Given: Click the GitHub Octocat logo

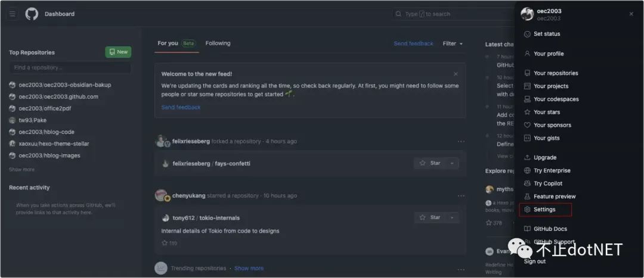Looking at the screenshot, I should (32, 14).
